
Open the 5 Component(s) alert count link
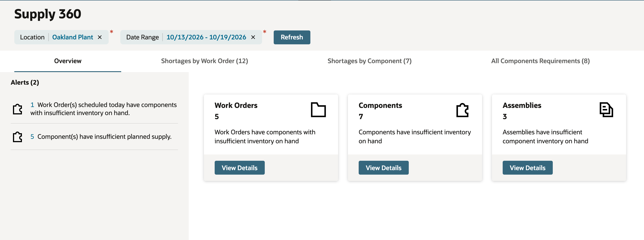click(x=32, y=137)
